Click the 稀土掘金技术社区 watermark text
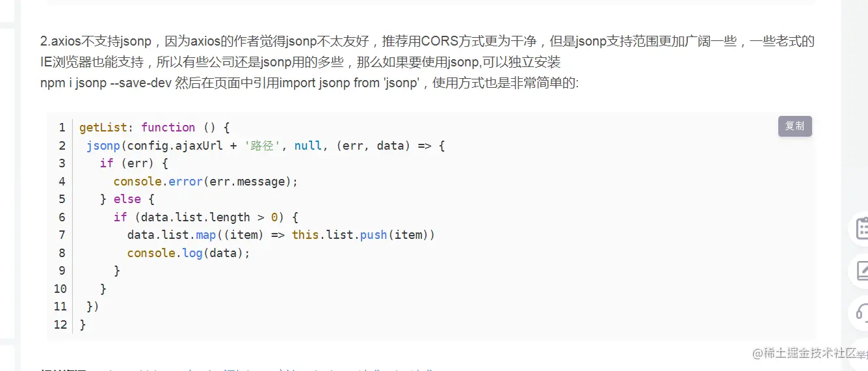 808,353
